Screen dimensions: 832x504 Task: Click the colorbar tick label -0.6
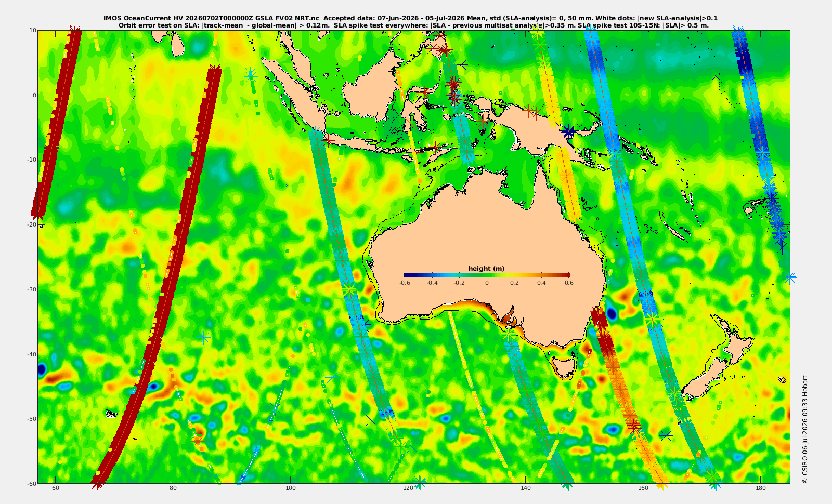405,283
